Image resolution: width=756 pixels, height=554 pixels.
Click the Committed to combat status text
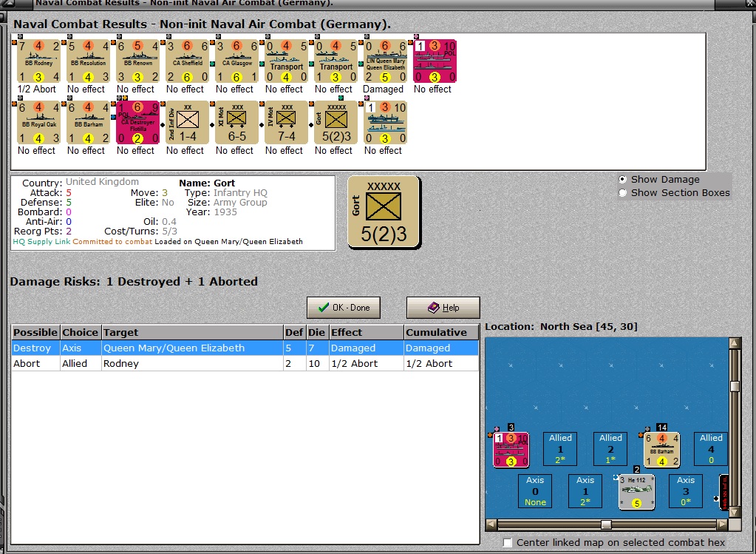pyautogui.click(x=112, y=242)
